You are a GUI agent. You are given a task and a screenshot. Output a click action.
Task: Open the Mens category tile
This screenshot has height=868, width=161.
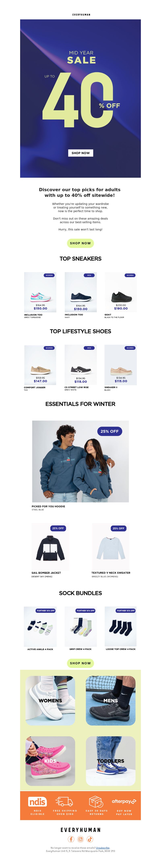point(110,701)
